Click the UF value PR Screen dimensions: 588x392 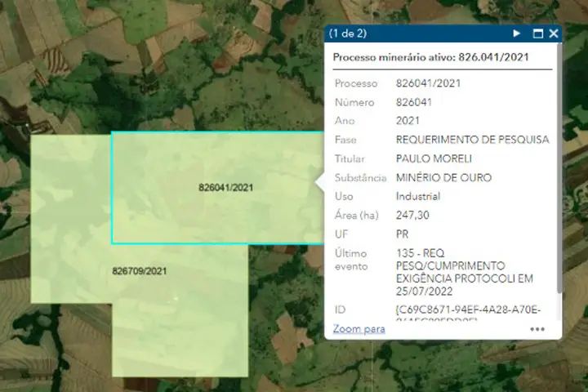pos(403,234)
